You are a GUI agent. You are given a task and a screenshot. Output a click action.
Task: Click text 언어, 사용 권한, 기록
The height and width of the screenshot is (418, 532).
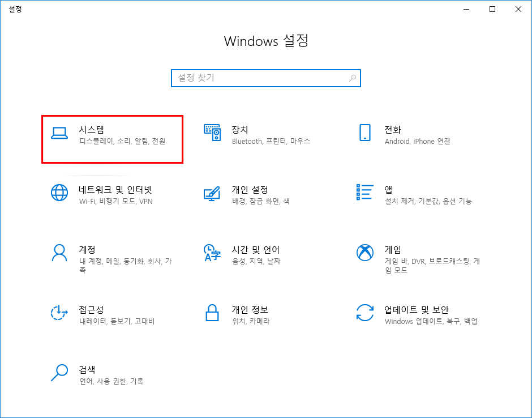point(111,381)
